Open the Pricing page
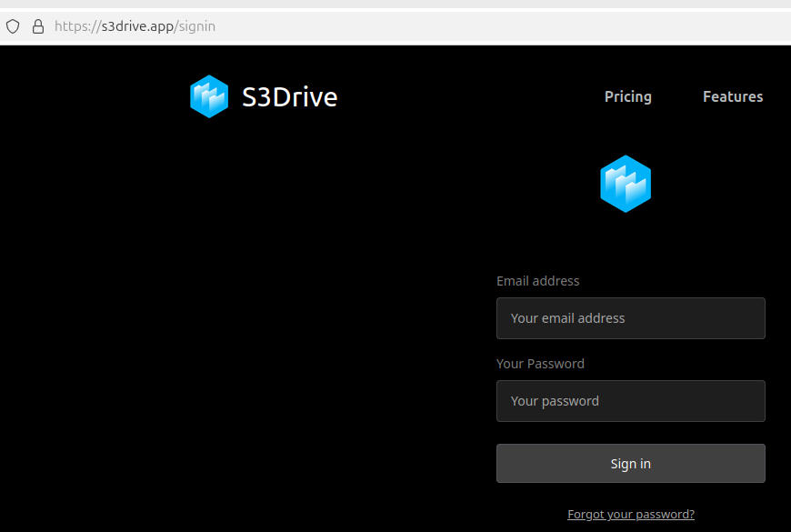This screenshot has height=532, width=791. pos(628,96)
